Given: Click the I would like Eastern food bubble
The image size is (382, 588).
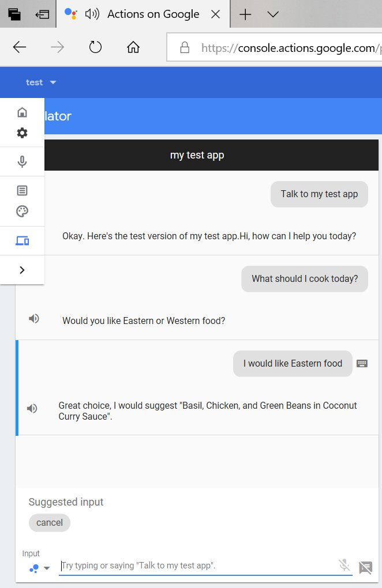Looking at the screenshot, I should pyautogui.click(x=293, y=364).
